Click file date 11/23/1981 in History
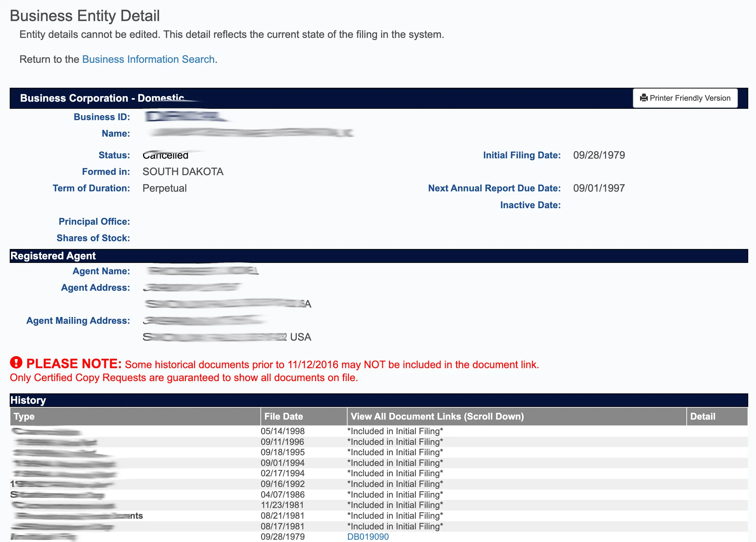Screen dimensions: 756x542 (282, 505)
